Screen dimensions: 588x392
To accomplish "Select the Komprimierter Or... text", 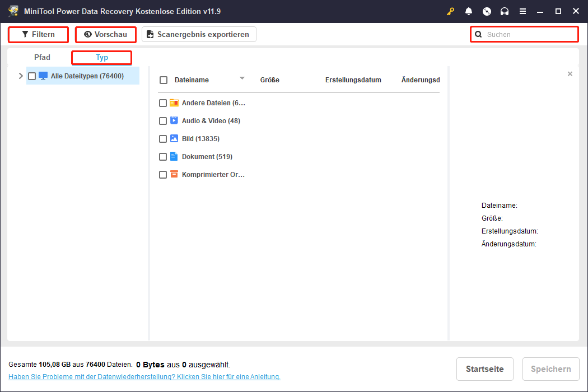I will (213, 174).
